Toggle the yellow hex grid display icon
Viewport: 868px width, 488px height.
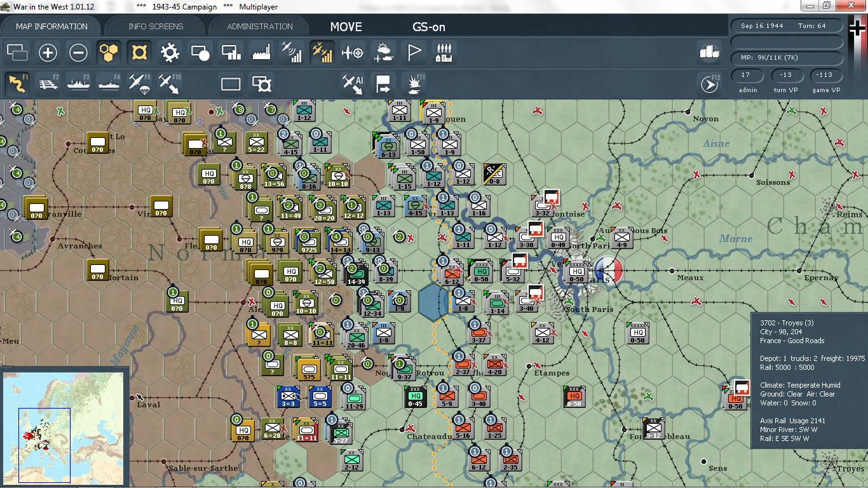coord(109,53)
